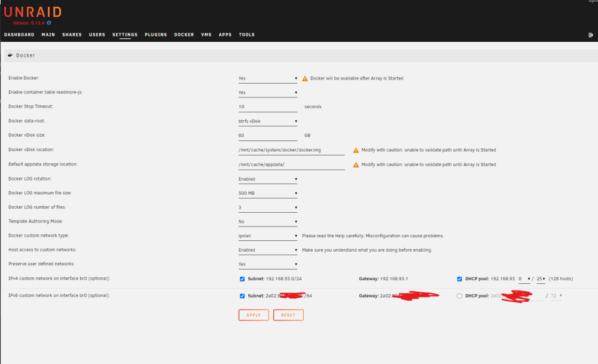The height and width of the screenshot is (364, 598).
Task: Click the Apply button
Action: 254,315
